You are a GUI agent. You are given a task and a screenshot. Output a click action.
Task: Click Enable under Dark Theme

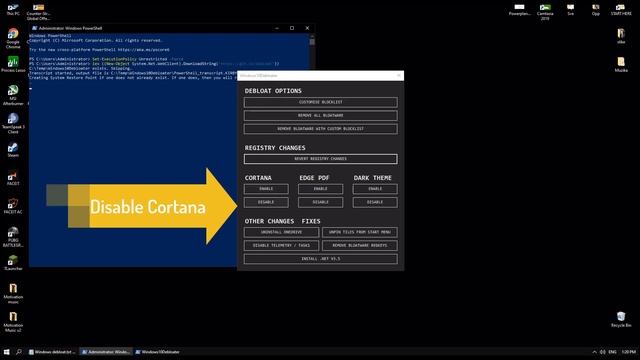coord(375,189)
